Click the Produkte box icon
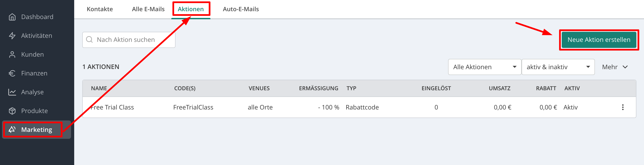 click(12, 111)
